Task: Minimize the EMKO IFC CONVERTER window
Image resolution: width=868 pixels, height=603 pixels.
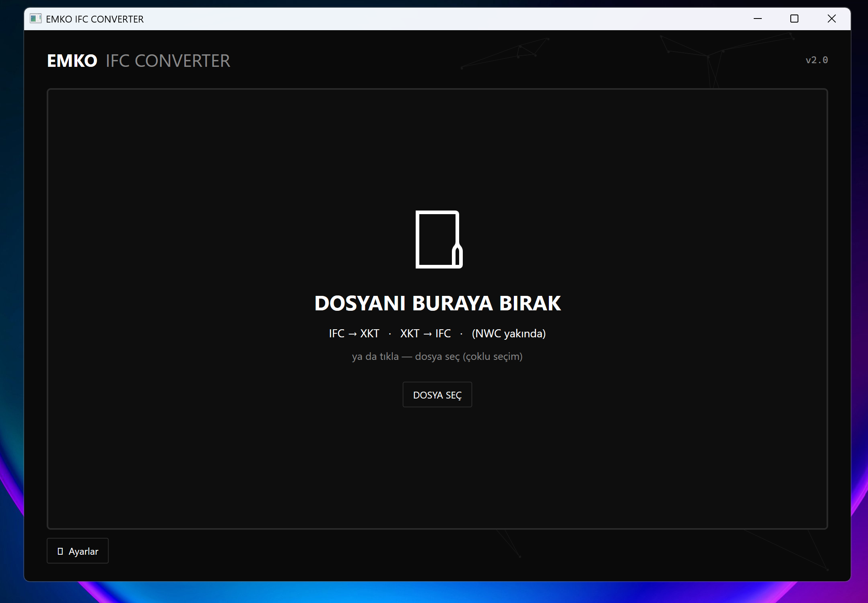Action: tap(757, 19)
